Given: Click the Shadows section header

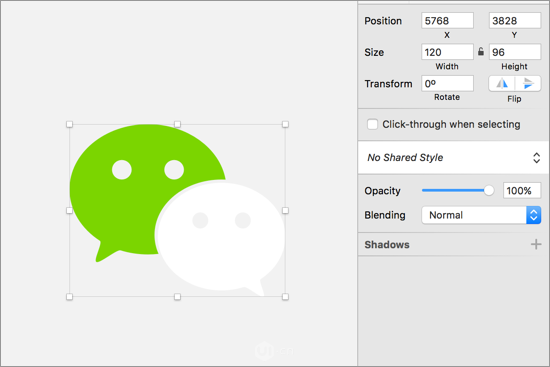Looking at the screenshot, I should 387,245.
